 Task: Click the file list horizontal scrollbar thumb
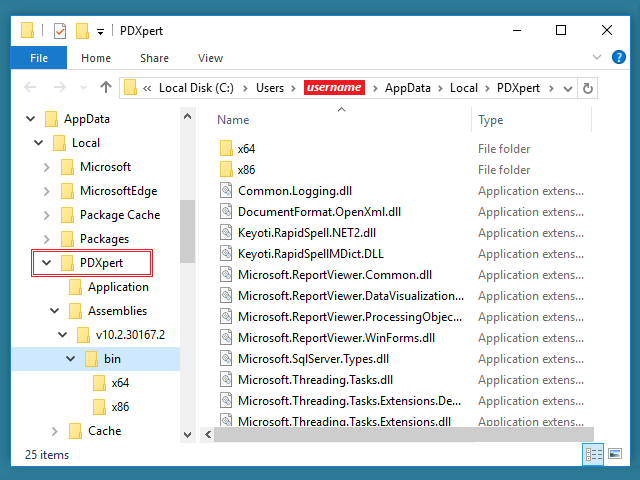404,434
